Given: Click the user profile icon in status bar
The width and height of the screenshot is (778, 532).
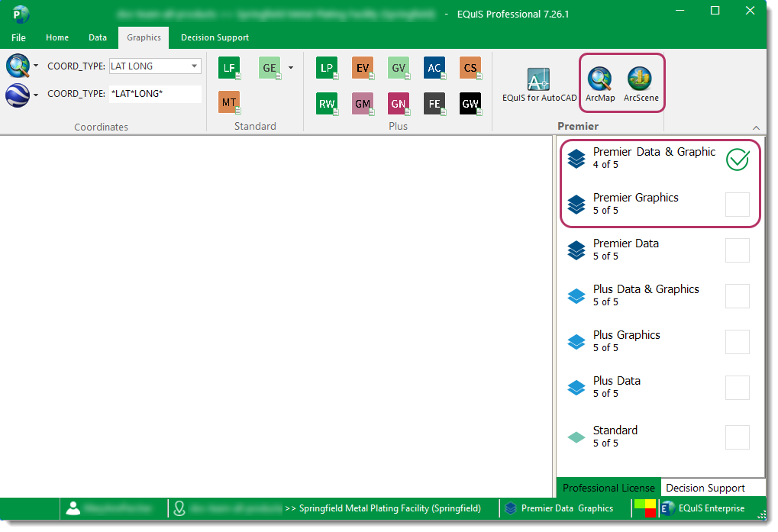Looking at the screenshot, I should [x=73, y=508].
